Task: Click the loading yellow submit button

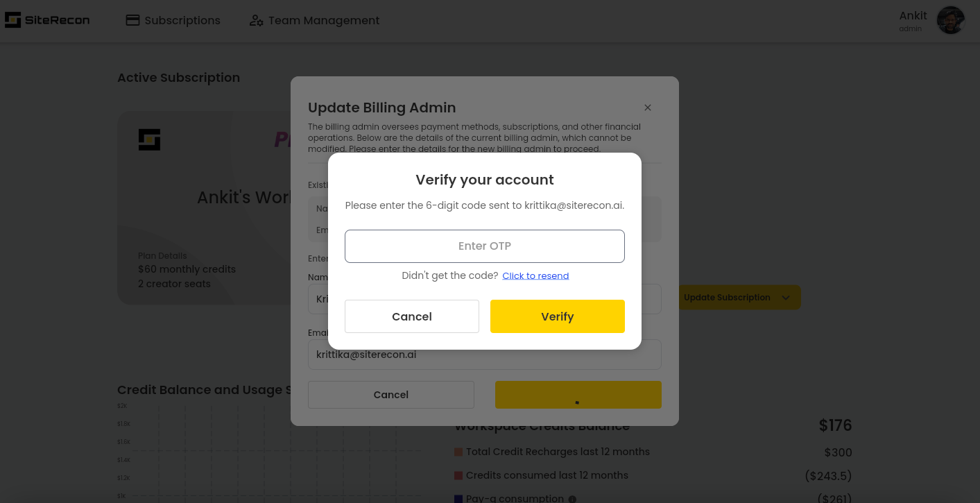Action: point(578,395)
